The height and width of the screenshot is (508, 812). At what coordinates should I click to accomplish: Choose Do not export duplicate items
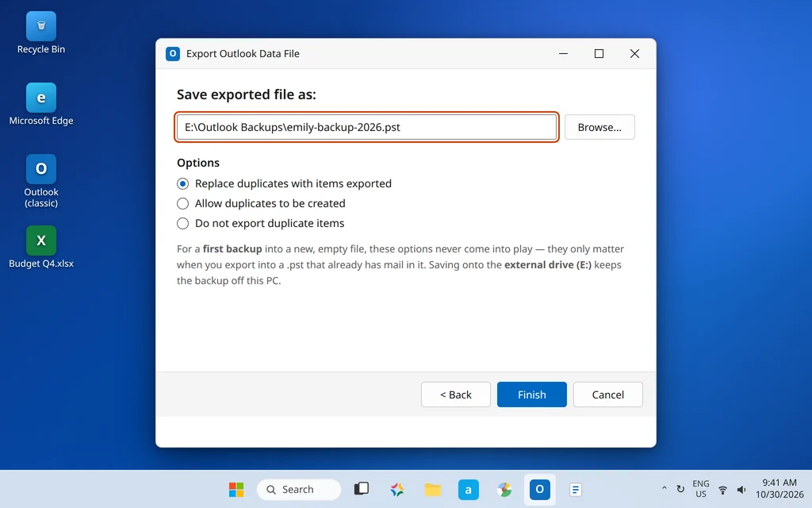click(x=260, y=223)
